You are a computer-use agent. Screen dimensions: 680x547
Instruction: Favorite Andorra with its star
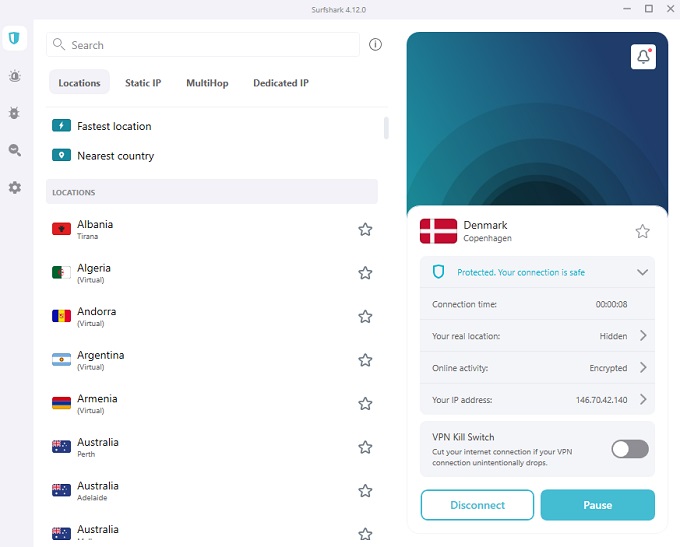365,317
